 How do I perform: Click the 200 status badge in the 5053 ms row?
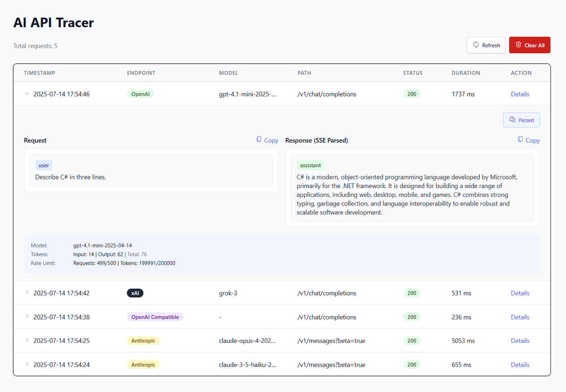pos(412,341)
